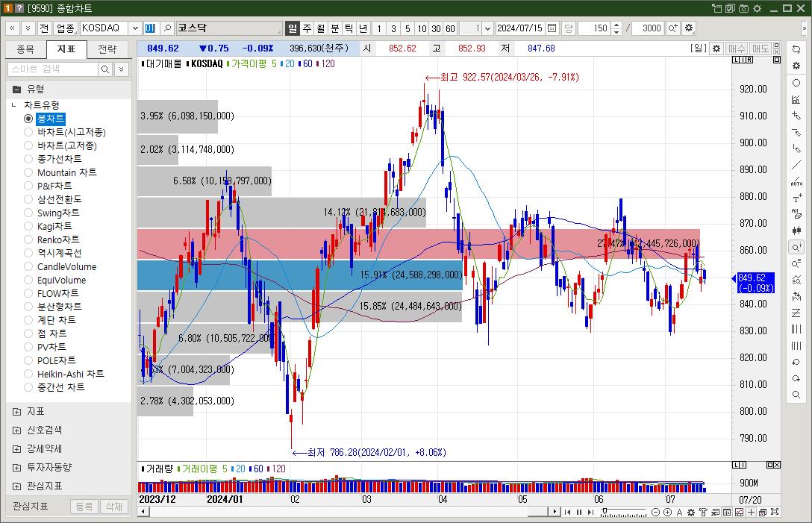Image resolution: width=812 pixels, height=523 pixels.
Task: Click the zoom-plus icon after 3000 field
Action: point(672,28)
